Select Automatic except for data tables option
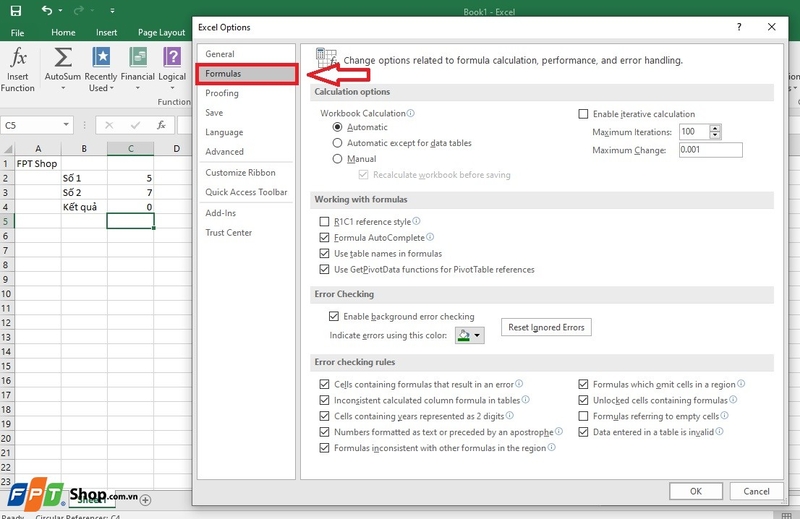Screen dimensions: 800x519 click(x=337, y=143)
